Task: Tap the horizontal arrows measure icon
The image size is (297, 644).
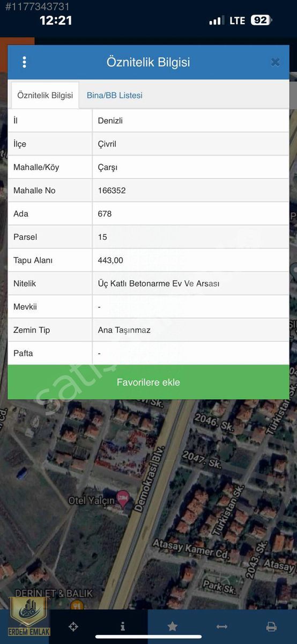Action: [221, 626]
